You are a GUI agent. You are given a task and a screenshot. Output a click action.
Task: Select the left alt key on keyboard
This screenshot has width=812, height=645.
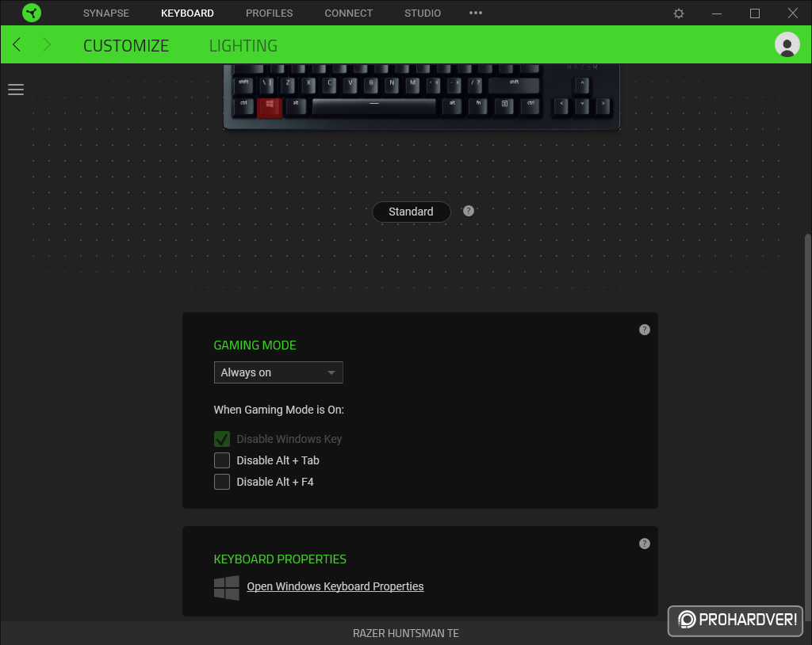[296, 105]
